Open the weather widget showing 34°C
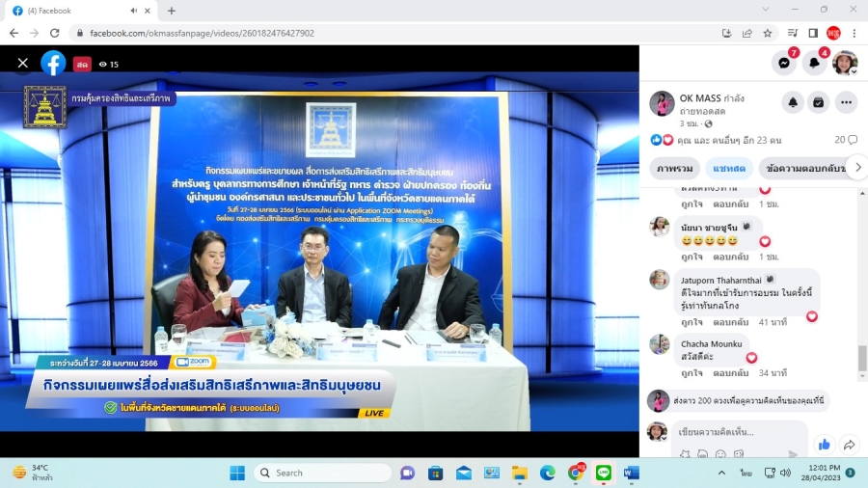This screenshot has height=488, width=868. [33, 473]
